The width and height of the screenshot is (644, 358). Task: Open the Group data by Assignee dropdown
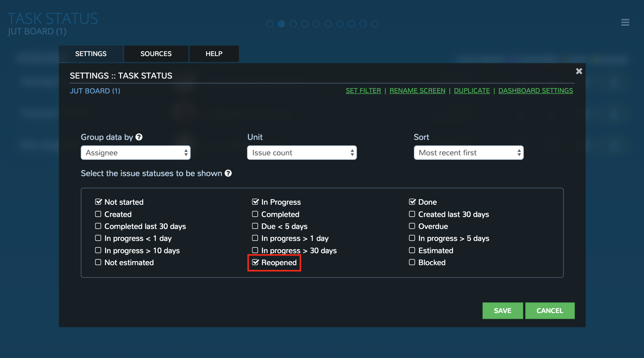click(136, 153)
